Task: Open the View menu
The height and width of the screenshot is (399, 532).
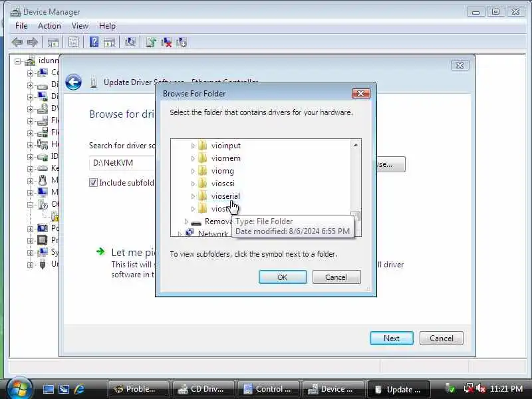Action: coord(80,26)
